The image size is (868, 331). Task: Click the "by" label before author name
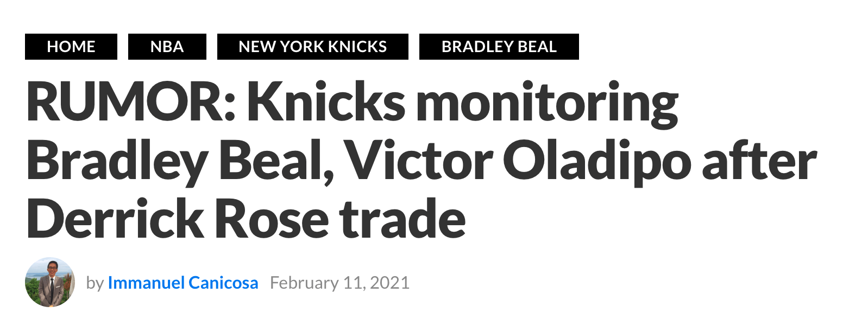(95, 283)
